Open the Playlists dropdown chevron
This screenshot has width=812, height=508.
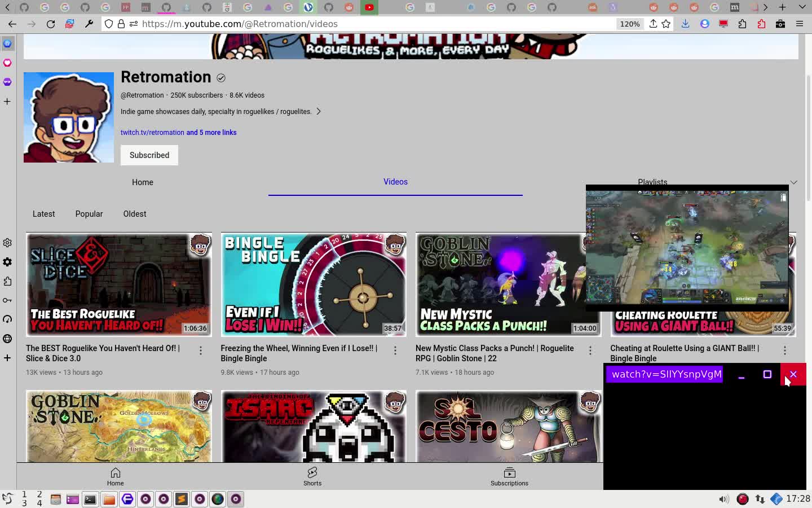[x=795, y=182]
